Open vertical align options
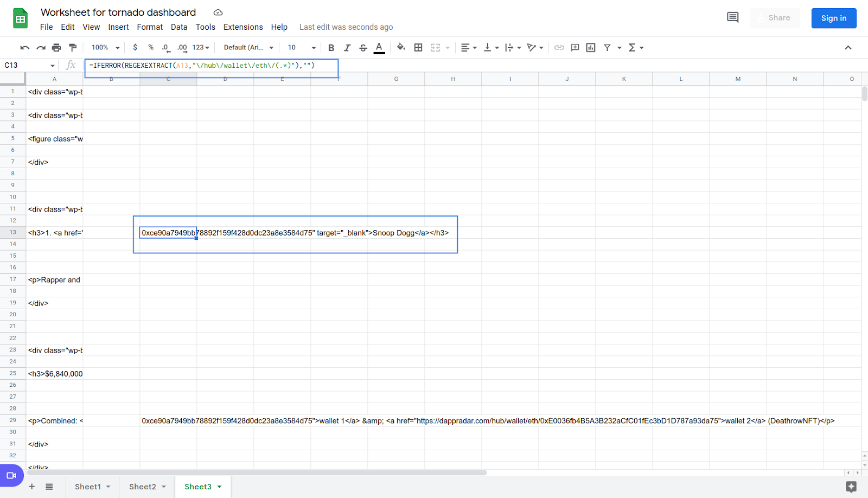Screen dimensions: 868x498 [x=491, y=48]
